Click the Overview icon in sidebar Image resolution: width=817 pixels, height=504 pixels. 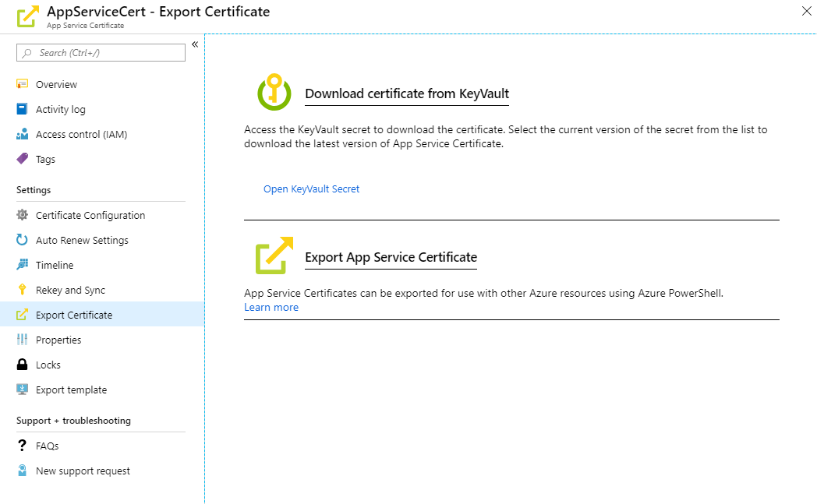(22, 84)
